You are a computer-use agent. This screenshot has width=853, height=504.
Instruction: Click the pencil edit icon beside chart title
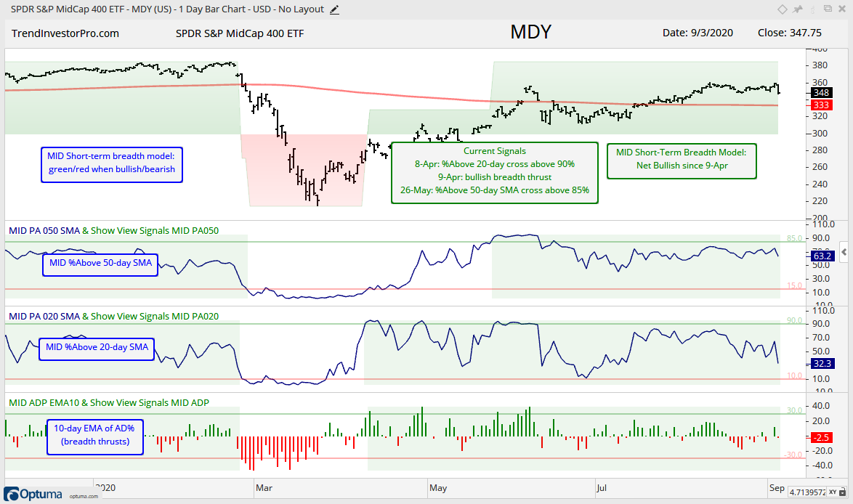coord(334,9)
